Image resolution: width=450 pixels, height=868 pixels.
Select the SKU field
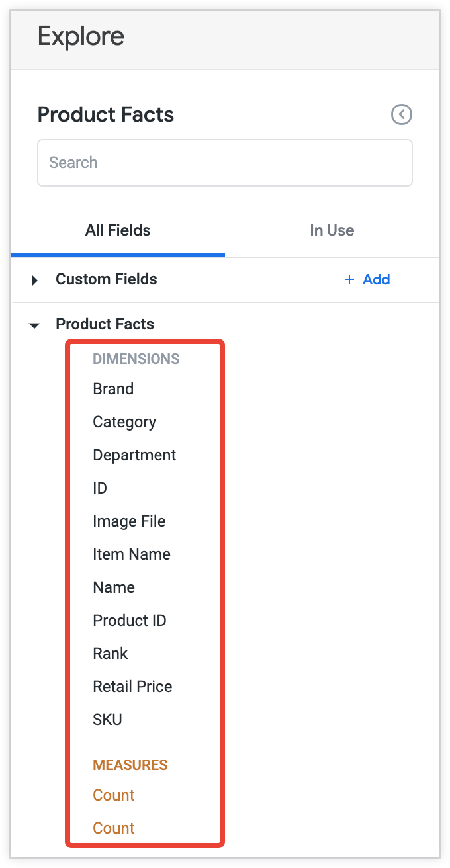click(107, 720)
